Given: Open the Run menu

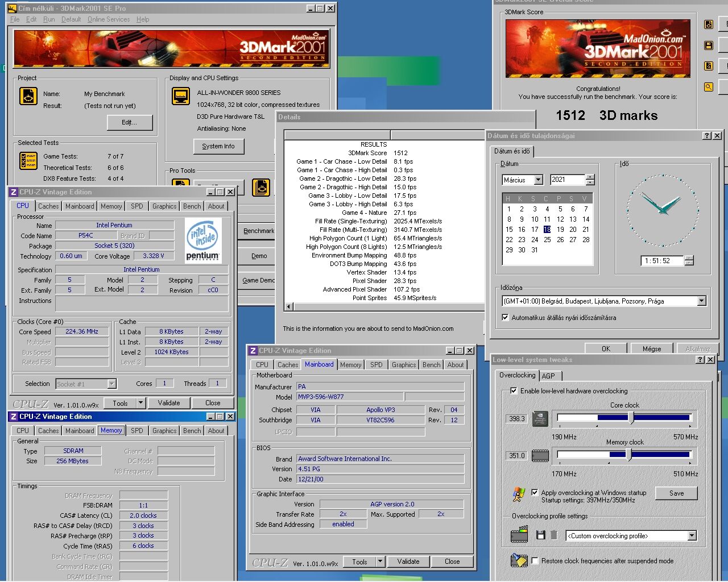Looking at the screenshot, I should point(49,19).
